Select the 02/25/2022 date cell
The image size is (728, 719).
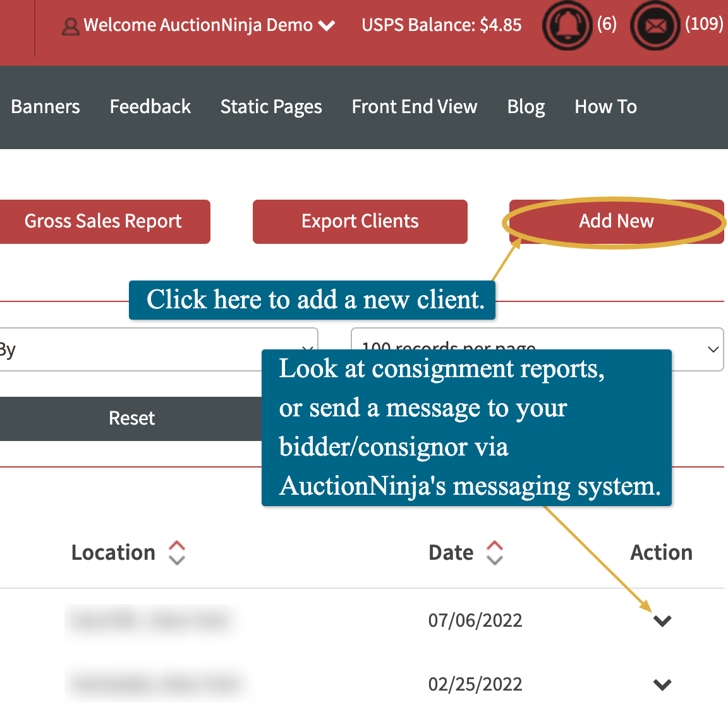pos(475,684)
